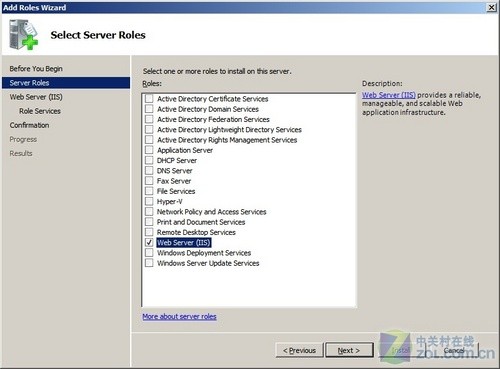This screenshot has height=369, width=500.
Task: Follow the Web Server (IIS) description link
Action: (x=389, y=95)
